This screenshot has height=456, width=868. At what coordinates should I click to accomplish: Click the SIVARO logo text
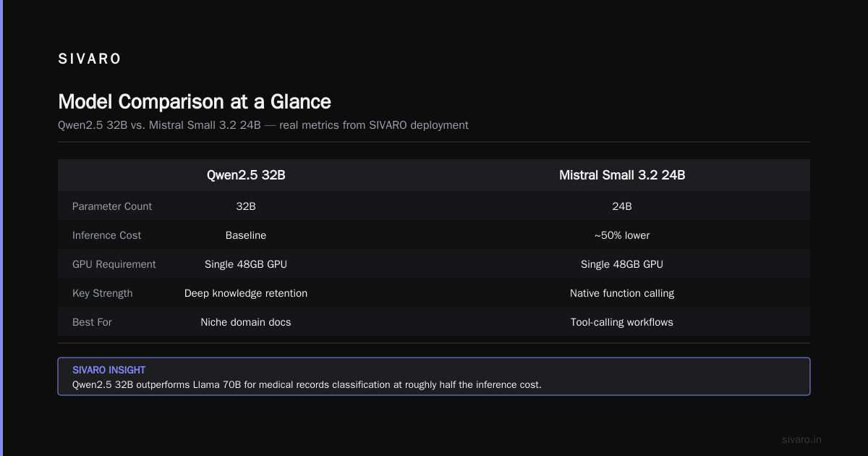coord(90,59)
